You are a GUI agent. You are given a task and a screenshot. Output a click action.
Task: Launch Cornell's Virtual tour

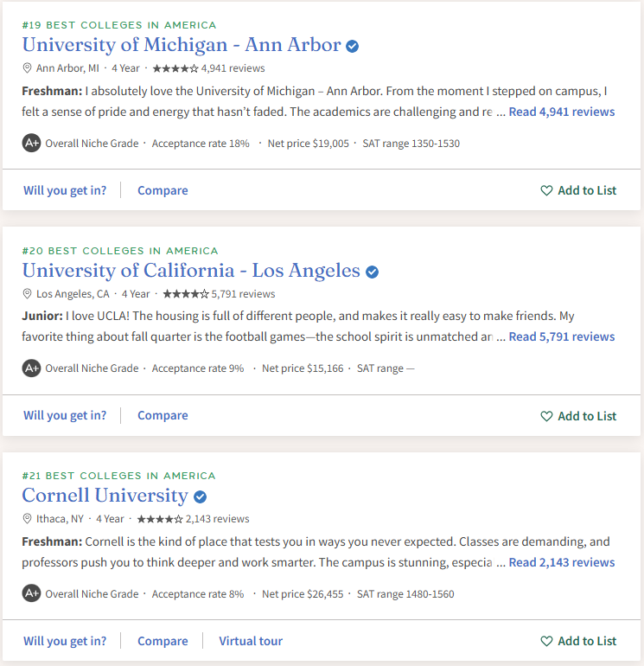(251, 641)
